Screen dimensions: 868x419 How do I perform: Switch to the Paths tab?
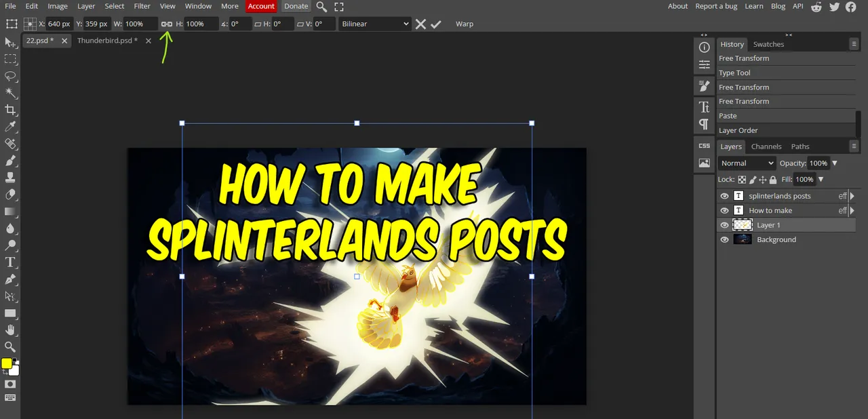[800, 146]
